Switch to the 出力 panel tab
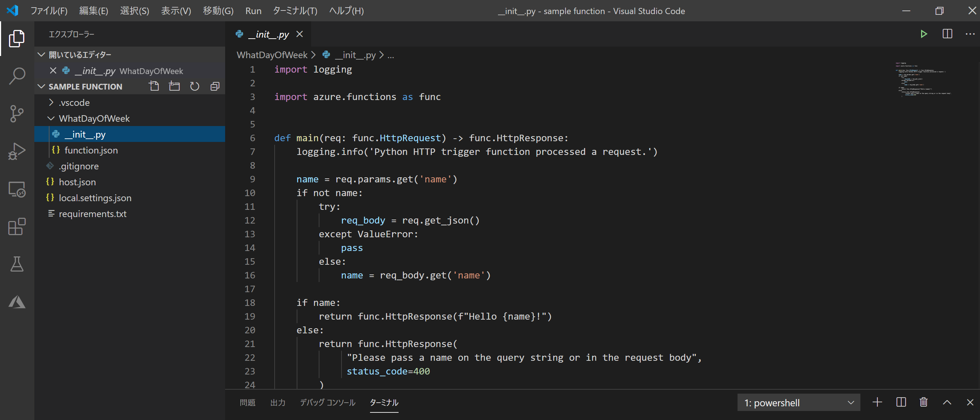The image size is (980, 420). tap(278, 403)
